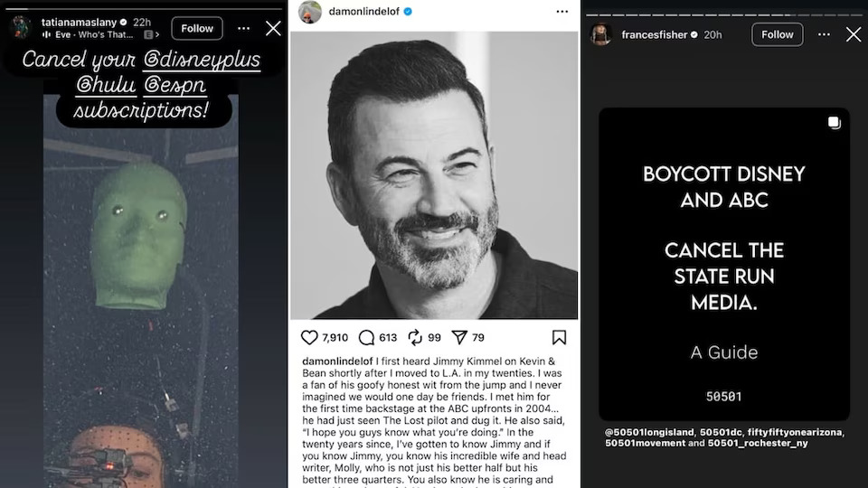Tap the @disneyplus mention in the story
The height and width of the screenshot is (488, 868).
(x=202, y=60)
